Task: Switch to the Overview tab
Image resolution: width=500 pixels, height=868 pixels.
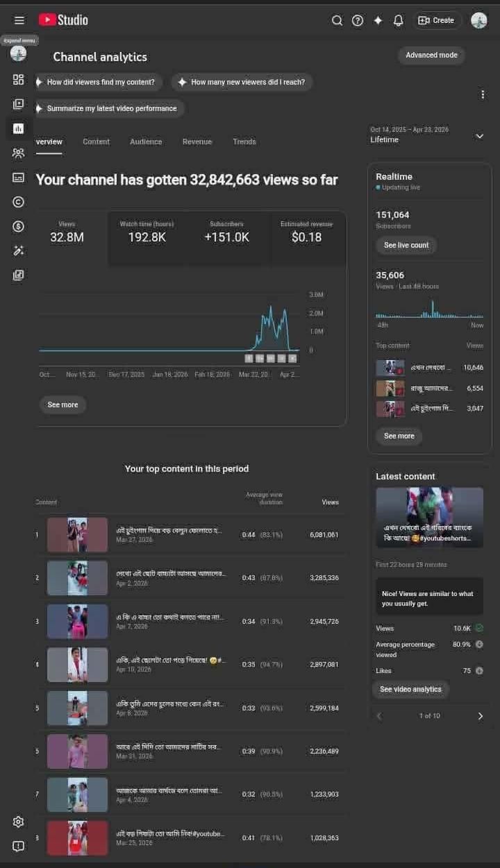Action: click(x=49, y=142)
